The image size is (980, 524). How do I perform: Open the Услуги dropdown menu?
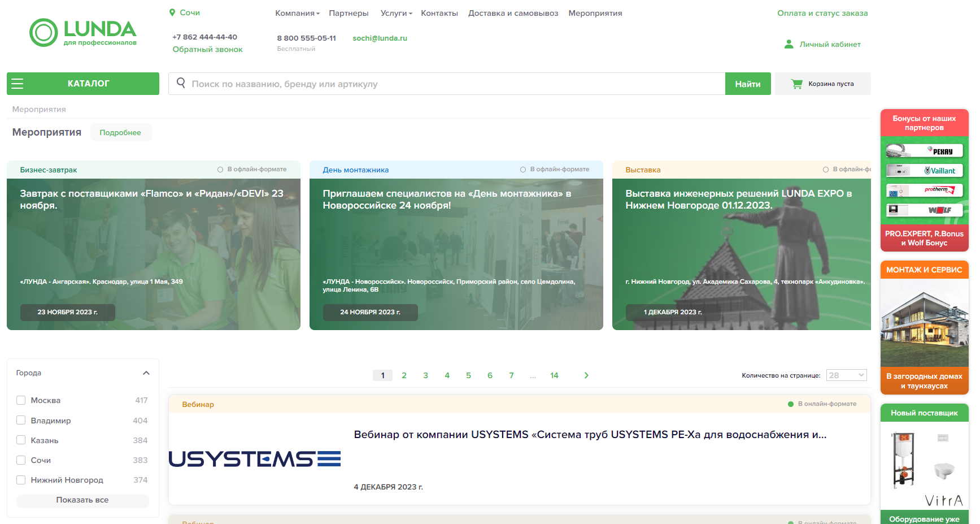(x=396, y=13)
